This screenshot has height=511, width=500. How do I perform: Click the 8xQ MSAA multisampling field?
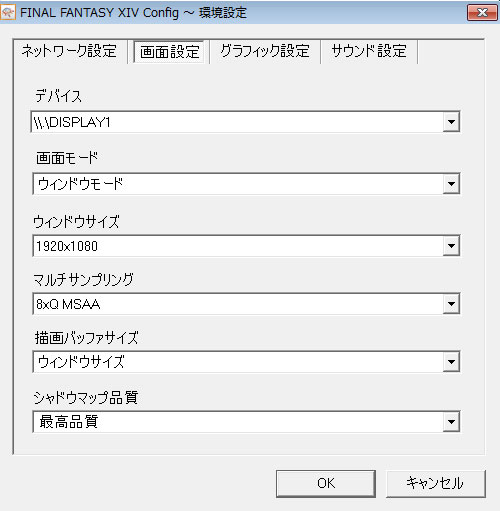[246, 304]
